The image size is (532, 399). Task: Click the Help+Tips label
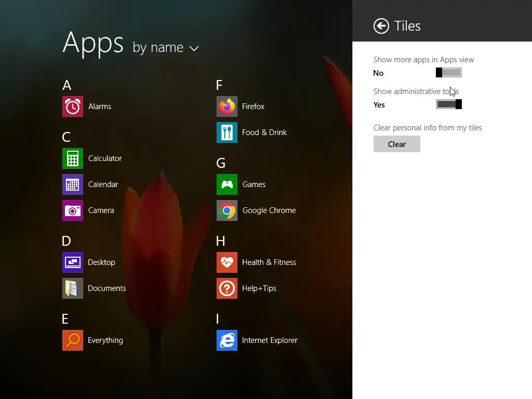(x=259, y=288)
